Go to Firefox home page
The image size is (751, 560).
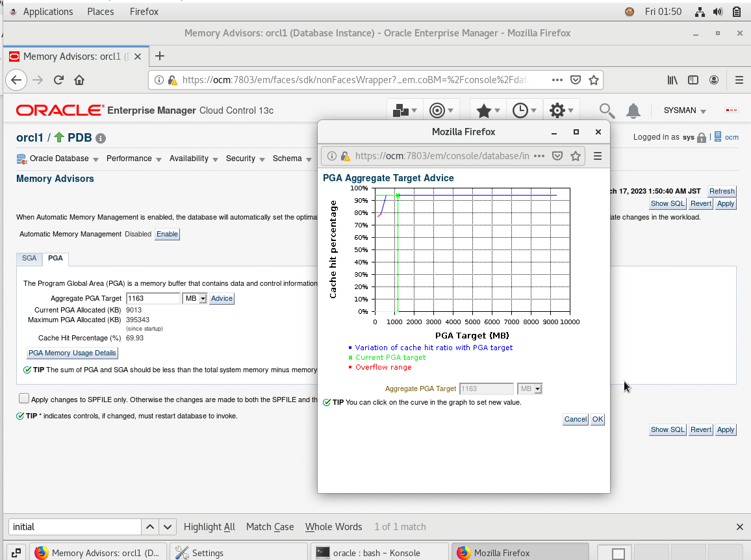point(79,80)
